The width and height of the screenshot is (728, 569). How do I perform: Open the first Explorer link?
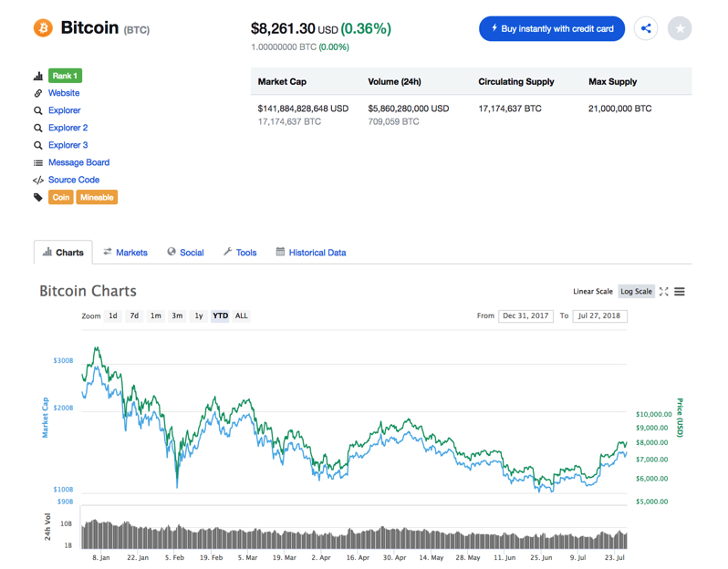tap(65, 110)
